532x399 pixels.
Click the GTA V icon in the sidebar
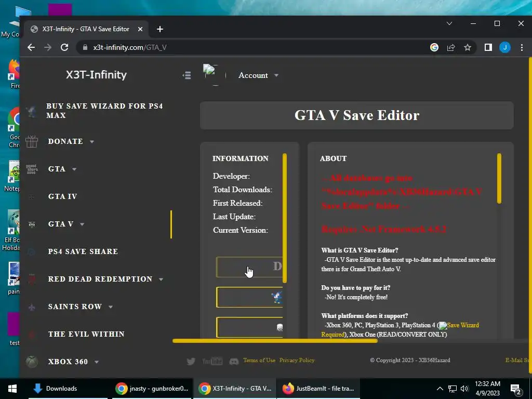pyautogui.click(x=32, y=224)
